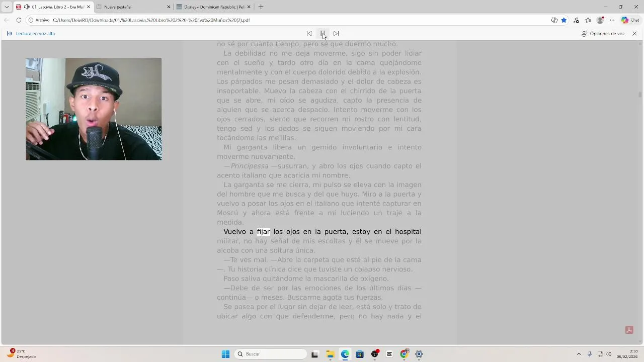Open the translate/read options icon in address bar
644x362 pixels.
(554, 20)
